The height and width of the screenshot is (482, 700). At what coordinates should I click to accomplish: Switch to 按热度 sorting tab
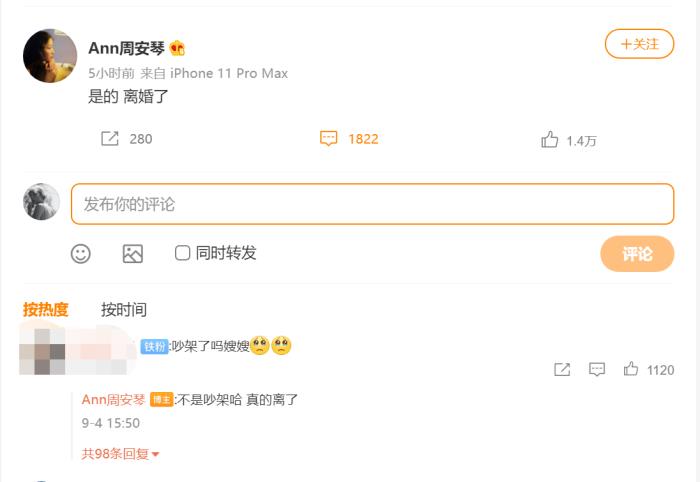coord(46,310)
